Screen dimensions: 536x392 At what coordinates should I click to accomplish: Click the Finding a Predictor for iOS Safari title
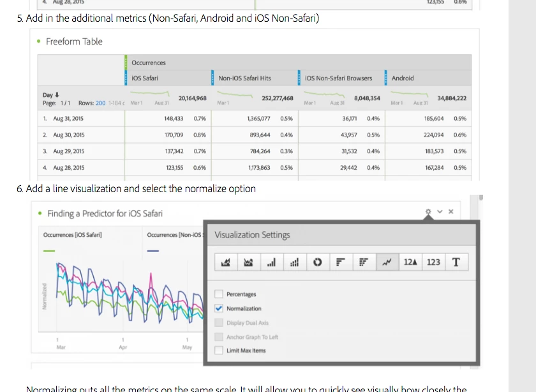coord(105,213)
